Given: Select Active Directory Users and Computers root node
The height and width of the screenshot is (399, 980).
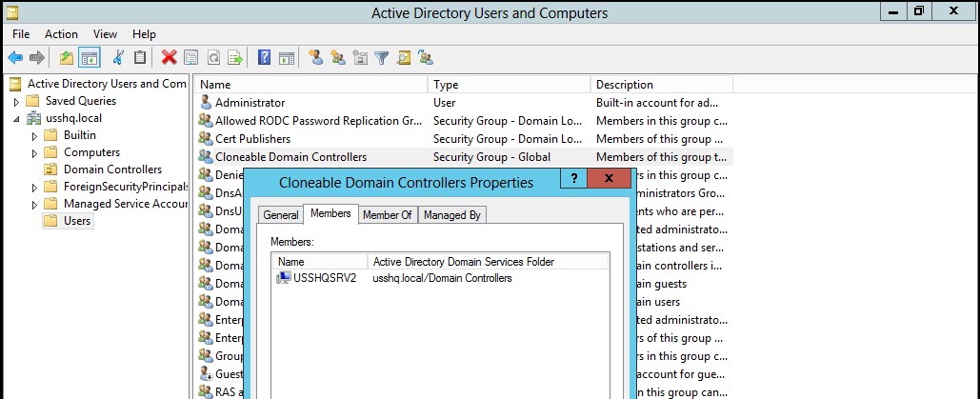Looking at the screenshot, I should (107, 84).
